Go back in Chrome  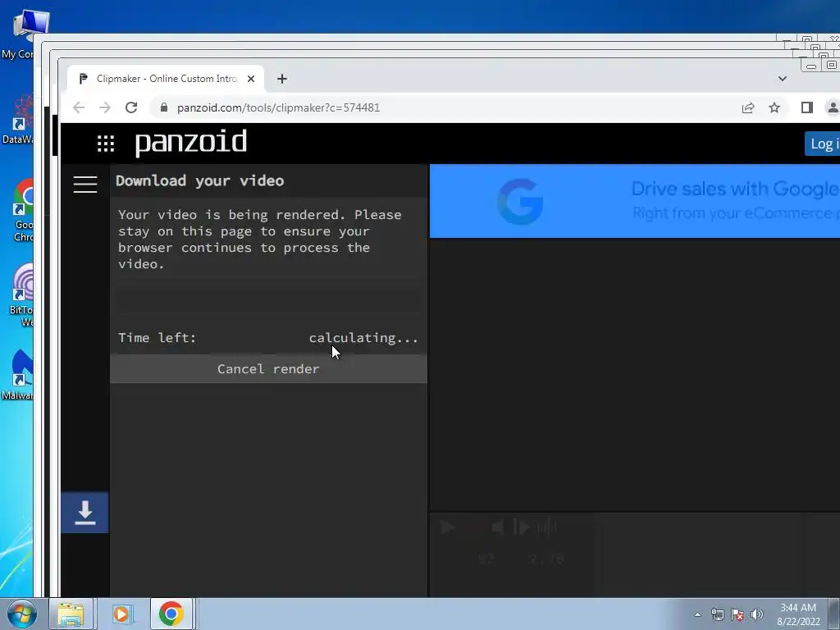(x=80, y=107)
